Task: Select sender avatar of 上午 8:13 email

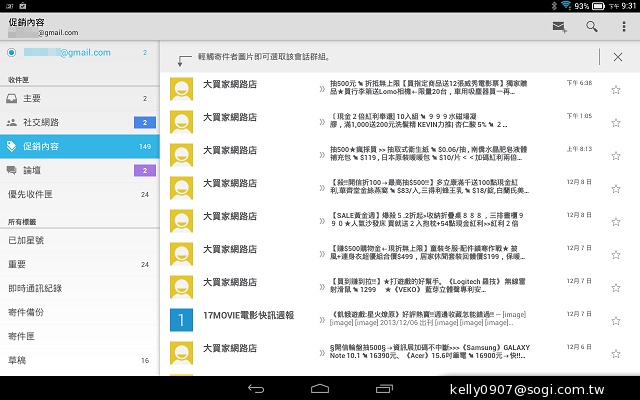Action: coord(181,155)
